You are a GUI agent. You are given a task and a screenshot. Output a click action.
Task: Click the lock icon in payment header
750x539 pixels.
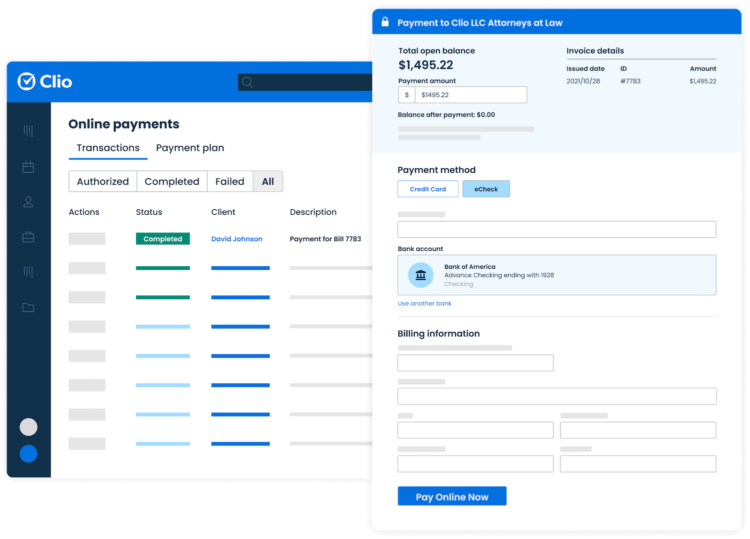[385, 22]
